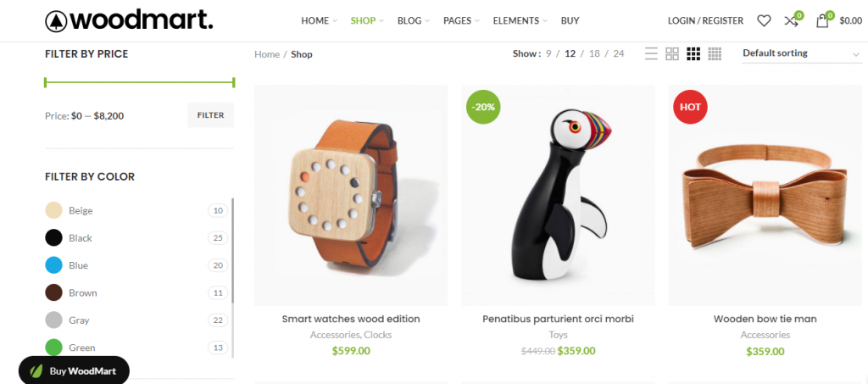Open the Default sorting dropdown
The height and width of the screenshot is (384, 868).
[x=802, y=53]
